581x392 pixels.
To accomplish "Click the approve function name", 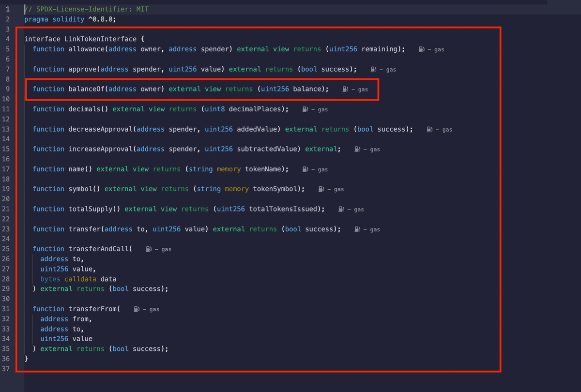I will click(x=83, y=69).
